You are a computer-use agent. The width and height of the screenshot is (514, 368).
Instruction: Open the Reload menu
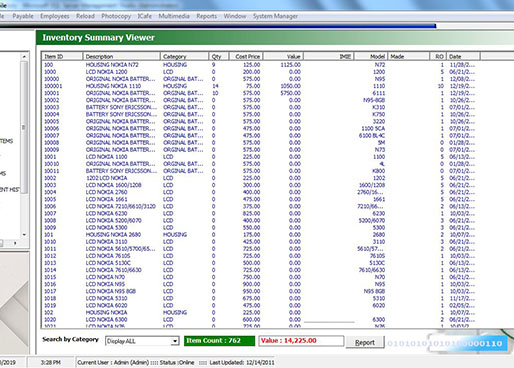(85, 16)
